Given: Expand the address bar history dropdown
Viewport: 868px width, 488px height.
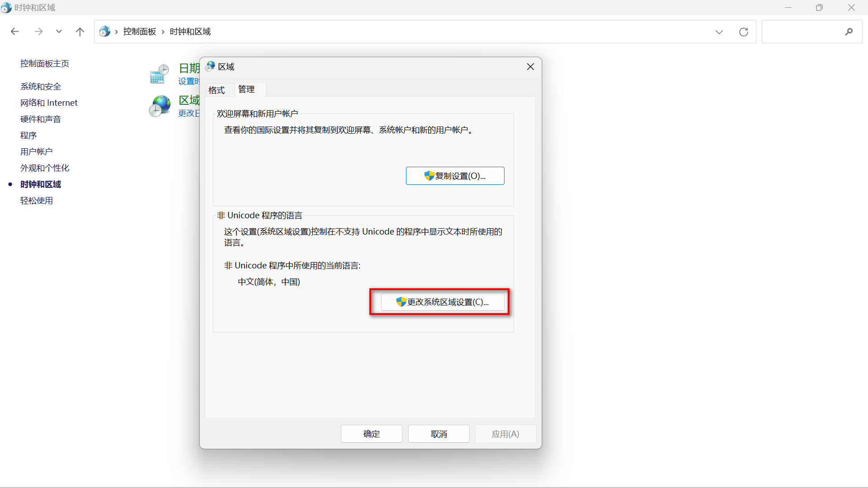Looking at the screenshot, I should pos(719,32).
